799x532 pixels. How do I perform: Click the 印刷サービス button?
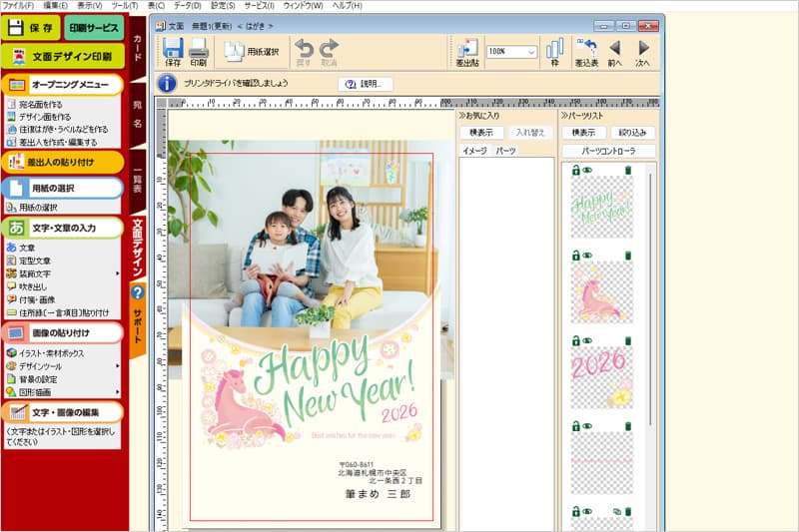96,28
